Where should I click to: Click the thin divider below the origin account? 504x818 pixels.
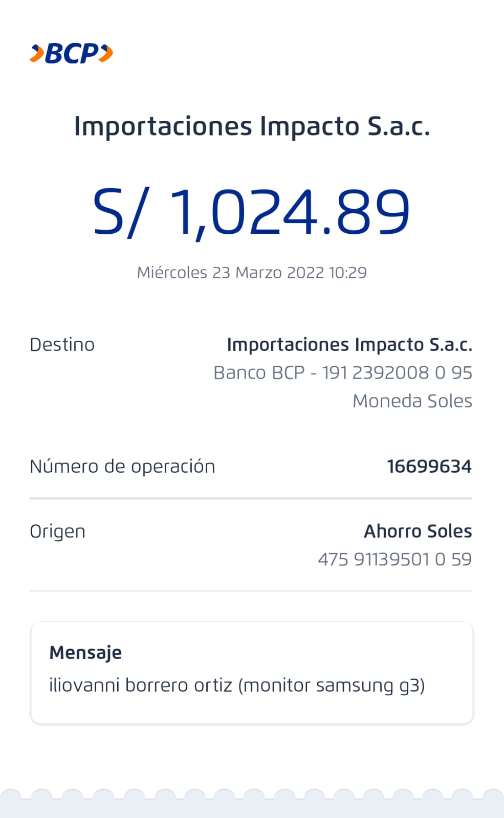point(251,591)
